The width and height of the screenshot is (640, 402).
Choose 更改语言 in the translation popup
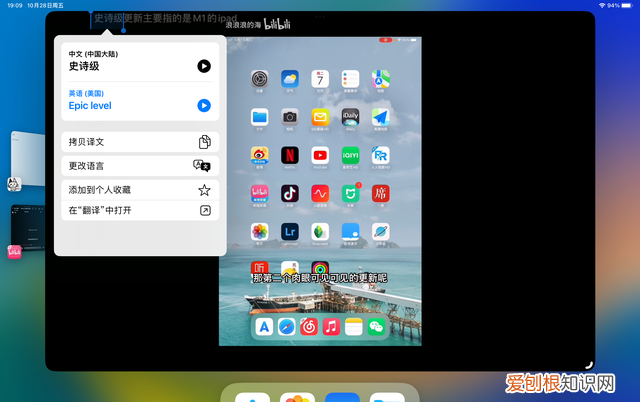pos(140,166)
